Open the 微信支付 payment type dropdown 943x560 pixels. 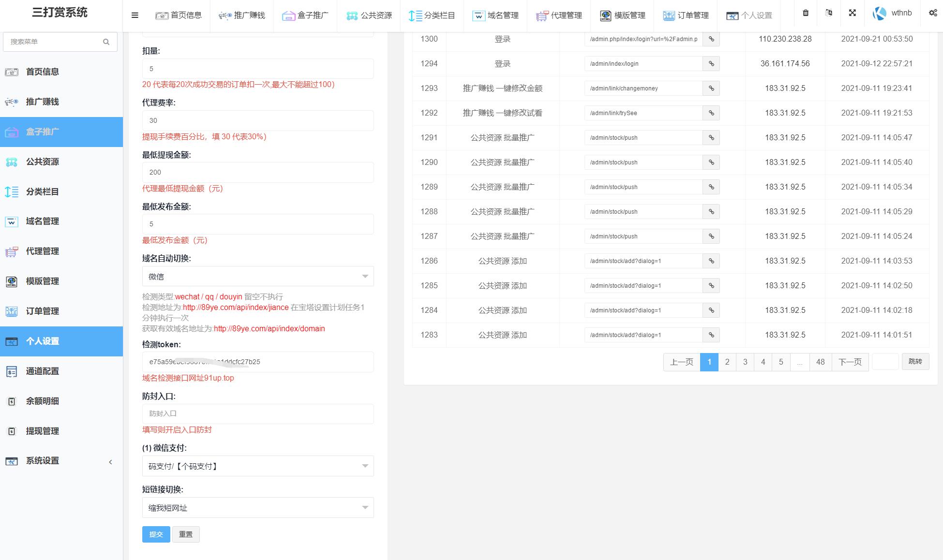pos(257,466)
